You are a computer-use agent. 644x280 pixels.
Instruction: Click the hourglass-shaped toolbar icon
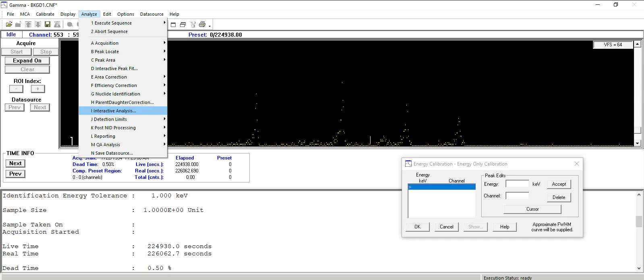[x=57, y=25]
